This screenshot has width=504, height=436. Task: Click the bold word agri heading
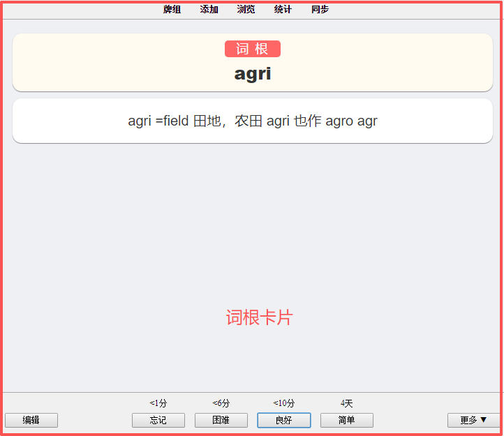coord(253,74)
